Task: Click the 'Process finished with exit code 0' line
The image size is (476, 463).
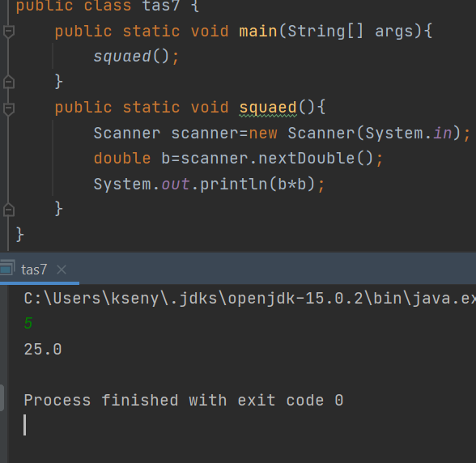Action: pyautogui.click(x=184, y=400)
